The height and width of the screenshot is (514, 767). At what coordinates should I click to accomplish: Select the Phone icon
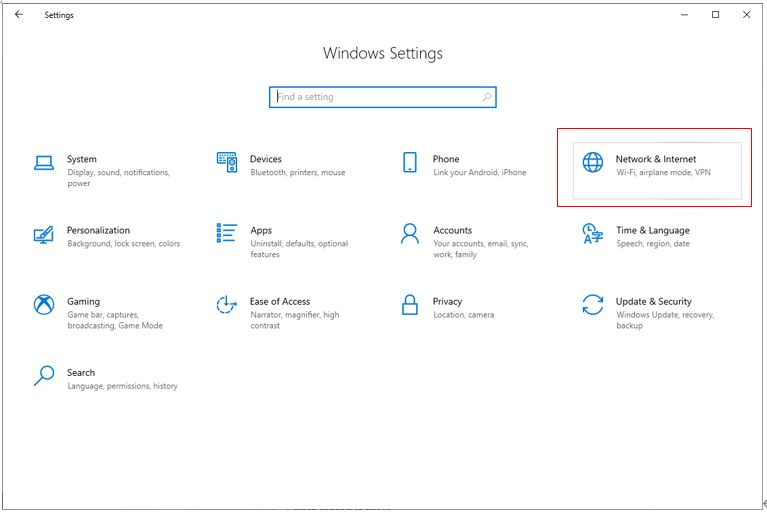(x=409, y=162)
